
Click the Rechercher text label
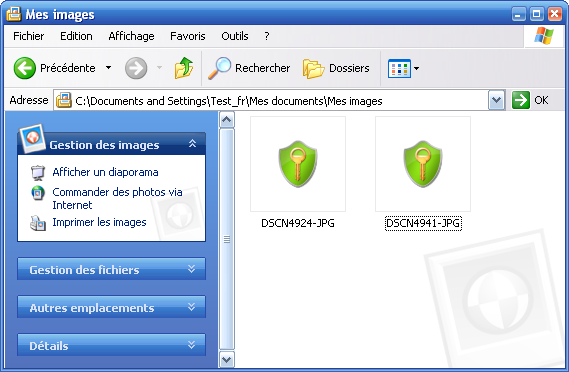click(262, 68)
